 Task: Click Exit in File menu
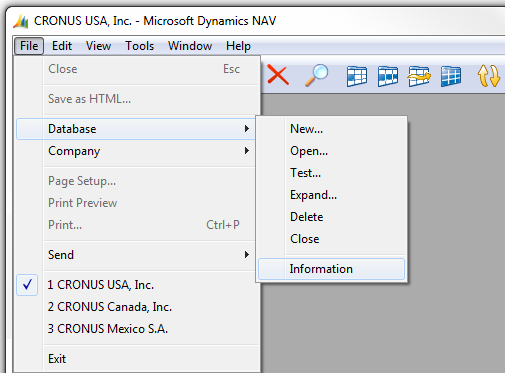136,359
